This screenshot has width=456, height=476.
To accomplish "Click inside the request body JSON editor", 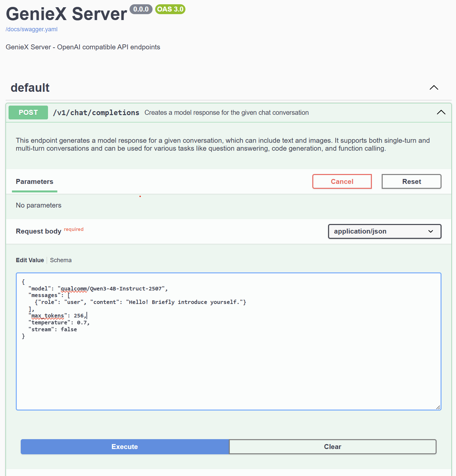I will [x=228, y=341].
